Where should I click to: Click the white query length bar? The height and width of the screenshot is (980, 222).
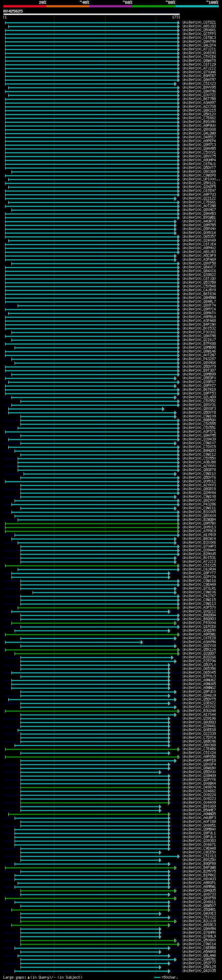coord(92,14)
